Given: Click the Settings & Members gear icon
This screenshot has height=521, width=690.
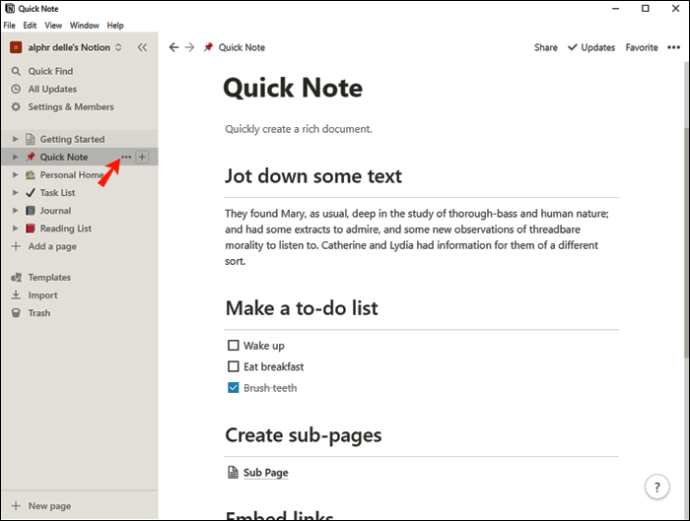Looking at the screenshot, I should [16, 106].
